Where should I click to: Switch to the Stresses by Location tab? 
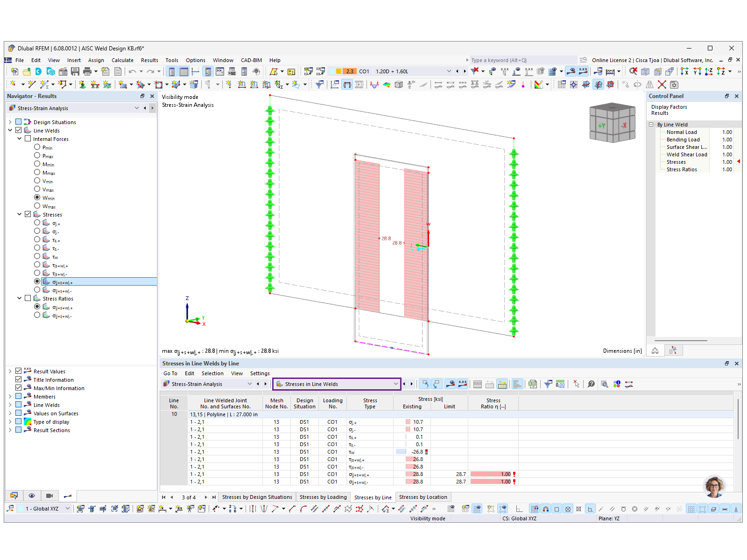pyautogui.click(x=423, y=497)
